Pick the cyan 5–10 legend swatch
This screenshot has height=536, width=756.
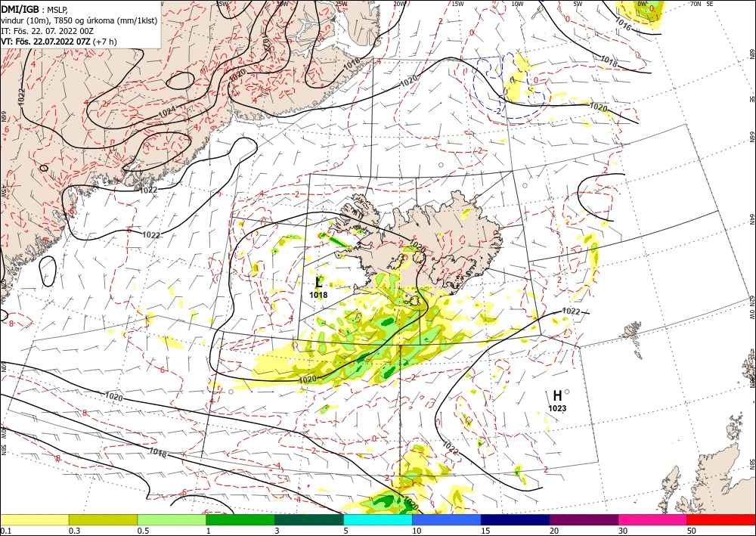378,519
